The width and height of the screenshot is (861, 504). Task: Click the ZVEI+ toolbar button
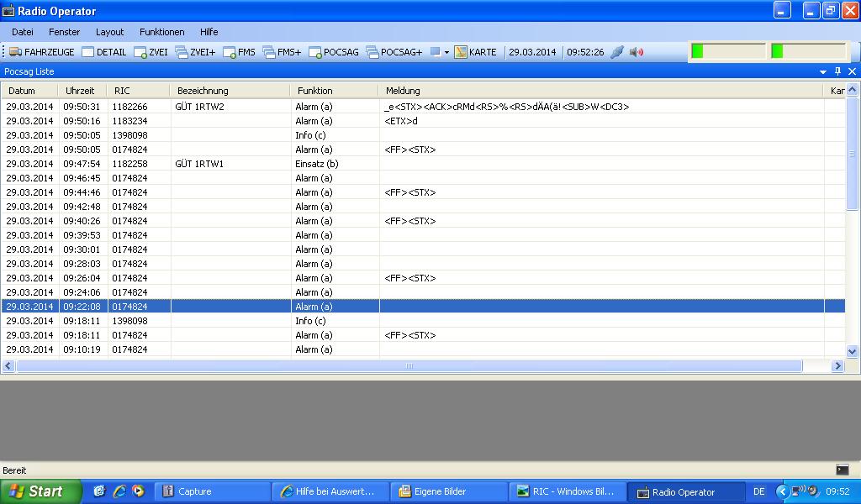tap(195, 52)
